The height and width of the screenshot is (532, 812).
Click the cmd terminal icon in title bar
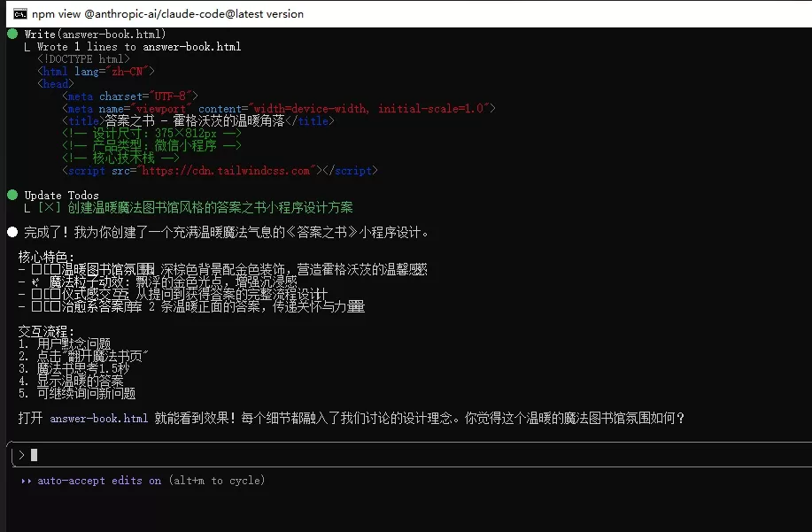(20, 14)
